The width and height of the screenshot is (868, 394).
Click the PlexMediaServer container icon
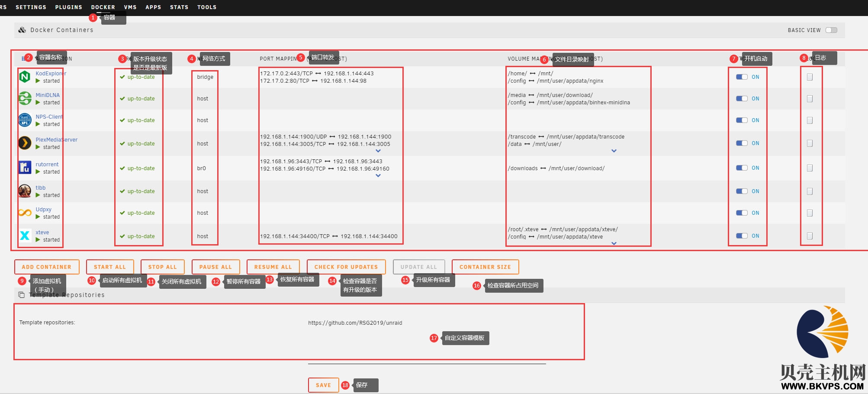pyautogui.click(x=25, y=143)
